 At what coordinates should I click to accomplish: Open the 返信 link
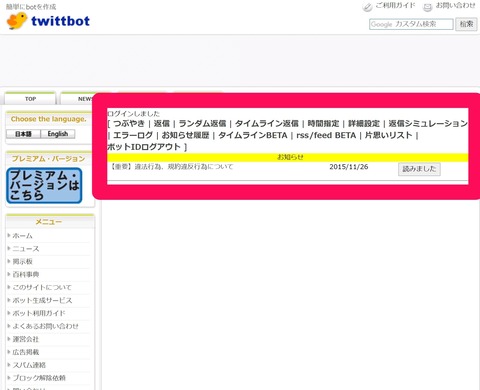pyautogui.click(x=162, y=124)
